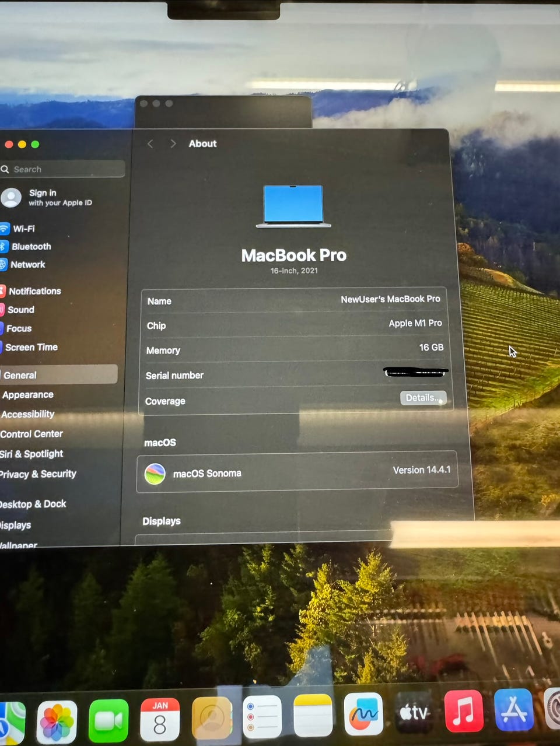Click the green zoom window button
This screenshot has width=560, height=746.
pyautogui.click(x=35, y=144)
